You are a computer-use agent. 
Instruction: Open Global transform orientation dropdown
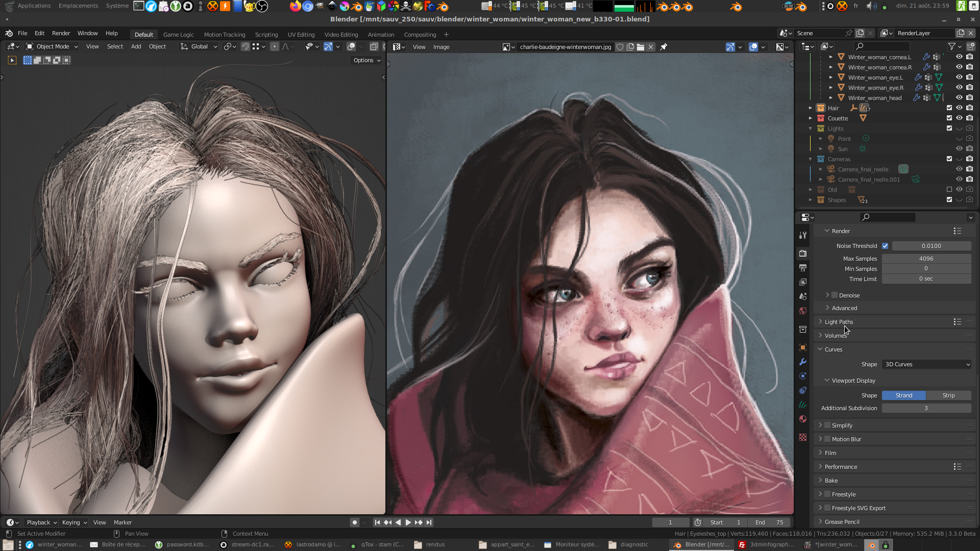click(199, 46)
